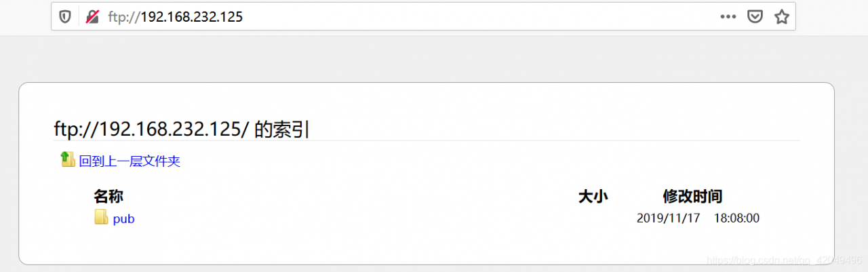Screen dimensions: 868x272
Task: Bookmark this page with the star icon
Action: [x=781, y=17]
